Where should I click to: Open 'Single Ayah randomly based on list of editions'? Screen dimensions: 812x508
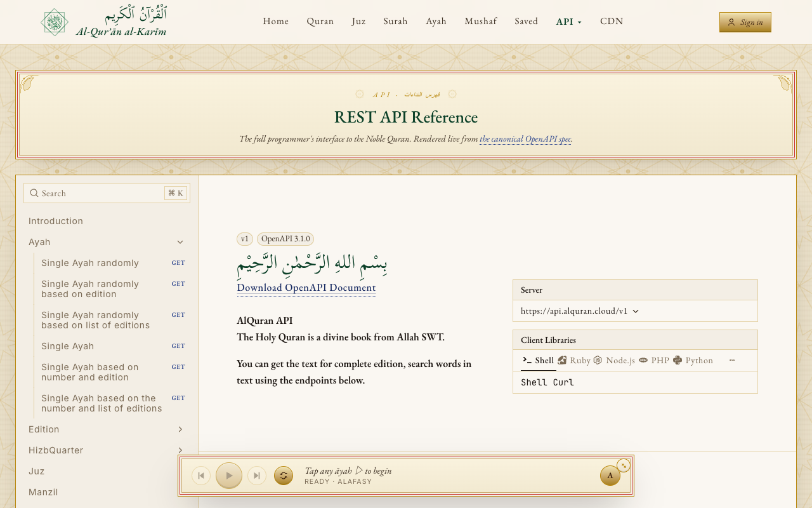pos(113,320)
